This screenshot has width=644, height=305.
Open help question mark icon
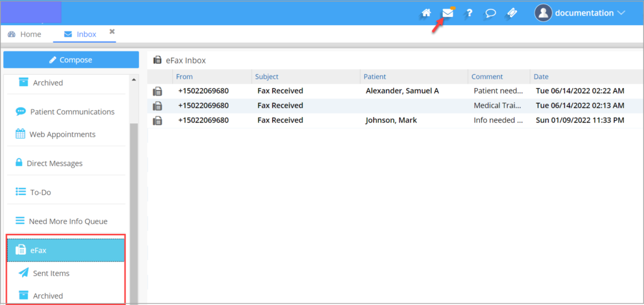tap(469, 13)
